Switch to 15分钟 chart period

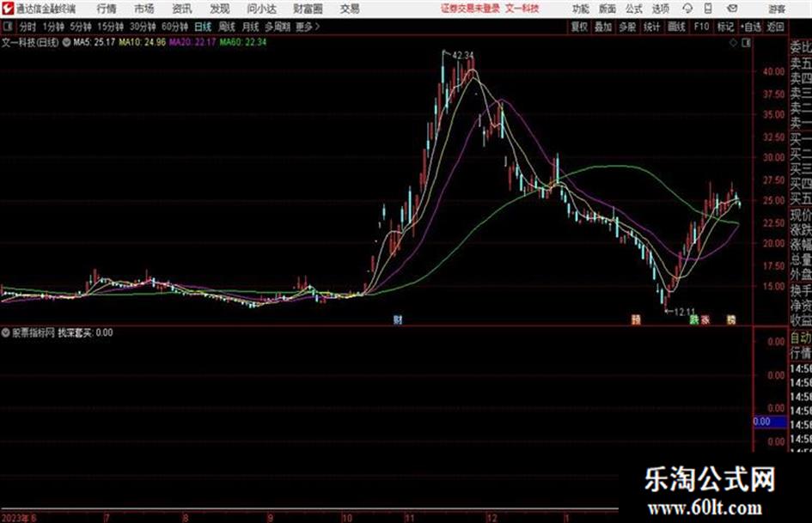coord(110,27)
